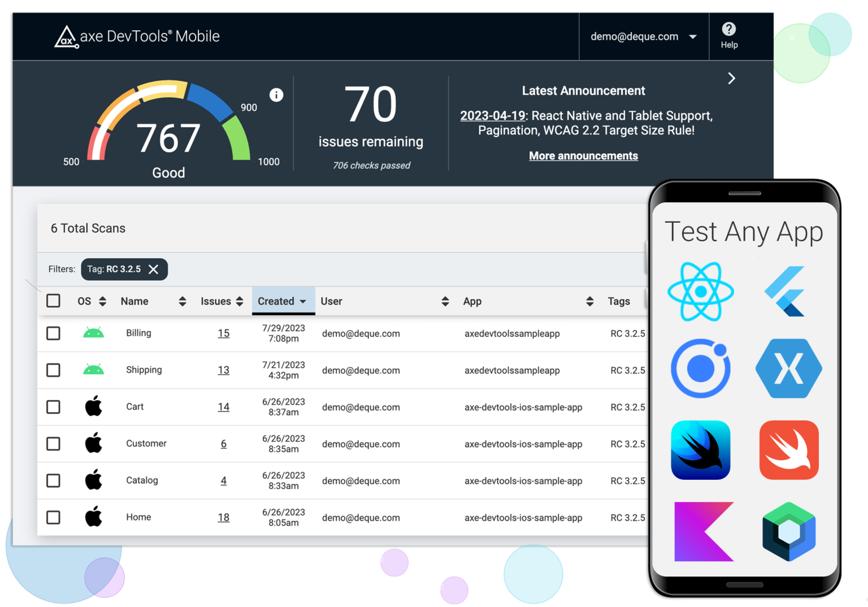
Task: Expand next announcement with chevron arrow
Action: tap(731, 79)
